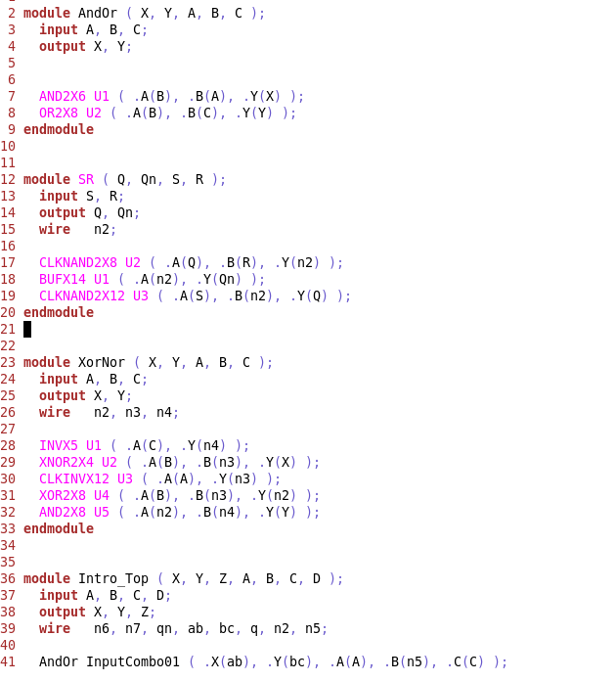Click wire declaration on line 39
The image size is (616, 682).
(183, 629)
